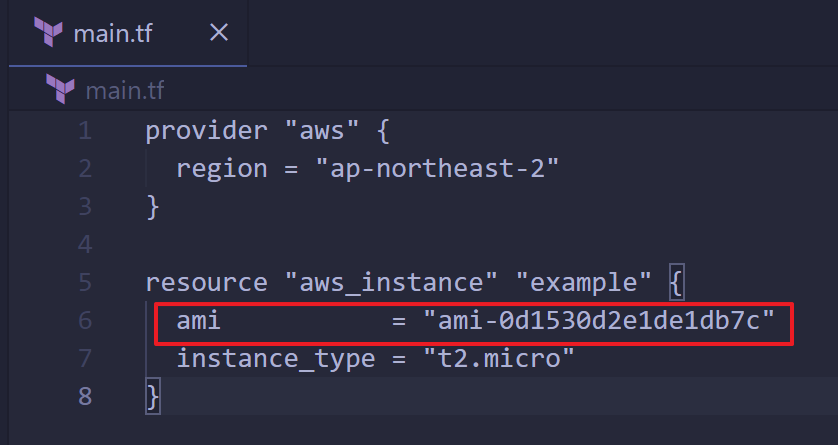Click the "t2.micro" string value
Viewport: 838px width, 445px height.
coord(499,358)
